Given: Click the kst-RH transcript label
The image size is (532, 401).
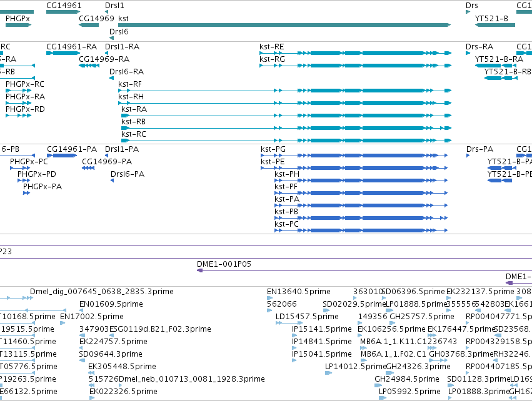Looking at the screenshot, I should (x=131, y=97).
